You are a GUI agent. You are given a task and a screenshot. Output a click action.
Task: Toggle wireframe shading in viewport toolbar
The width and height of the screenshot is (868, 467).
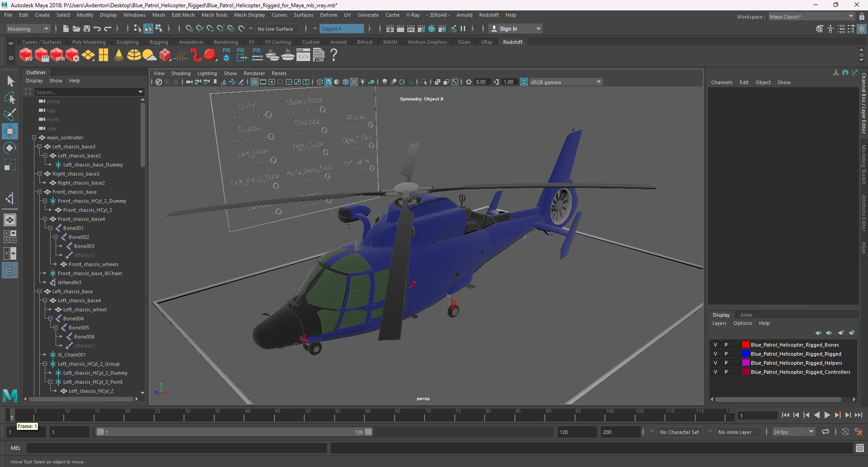pos(320,82)
